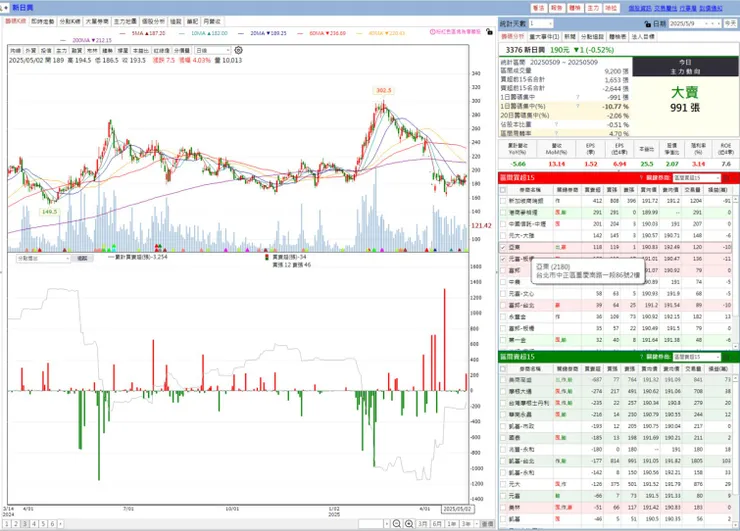Screen dimensions: 740x531
Task: Open the 日線 period dropdown
Action: (212, 51)
